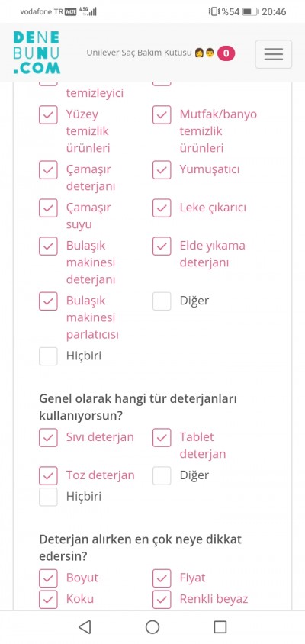This screenshot has width=305, height=644.
Task: Toggle Elde yıkama deterjanı checkbox
Action: tap(162, 246)
